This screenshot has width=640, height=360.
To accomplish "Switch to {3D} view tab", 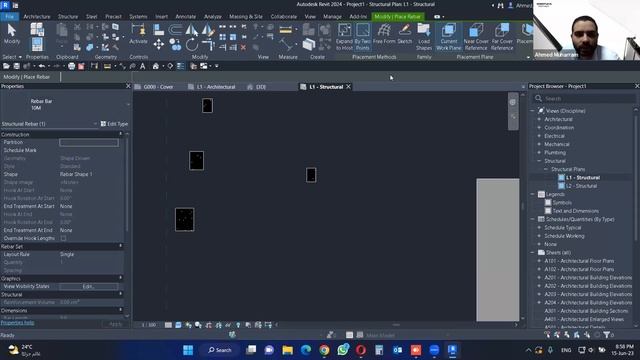I will click(257, 87).
